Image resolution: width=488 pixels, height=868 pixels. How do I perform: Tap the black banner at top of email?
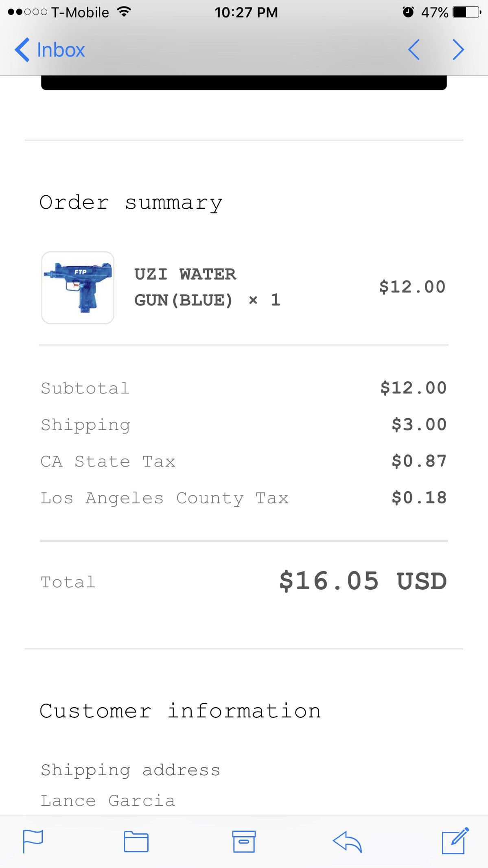[244, 83]
